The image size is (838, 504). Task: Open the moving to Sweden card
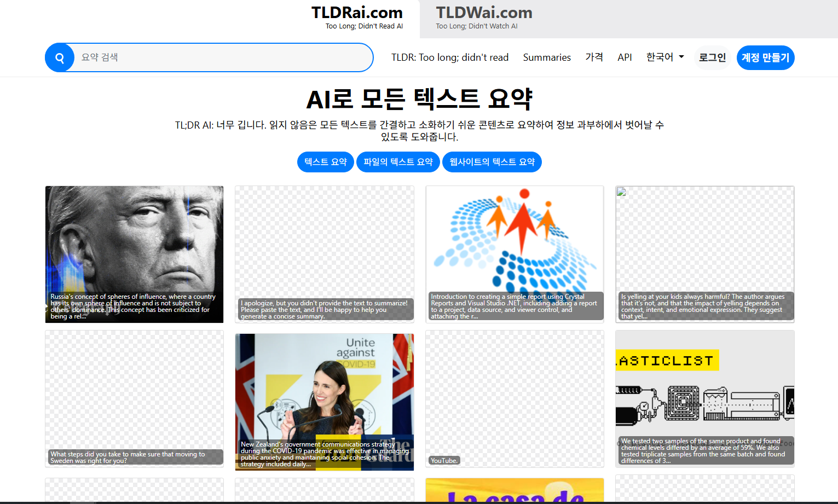[134, 399]
